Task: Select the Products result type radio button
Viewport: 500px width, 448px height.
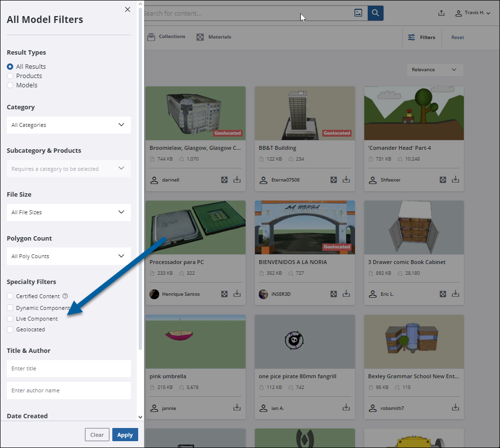Action: coord(10,76)
